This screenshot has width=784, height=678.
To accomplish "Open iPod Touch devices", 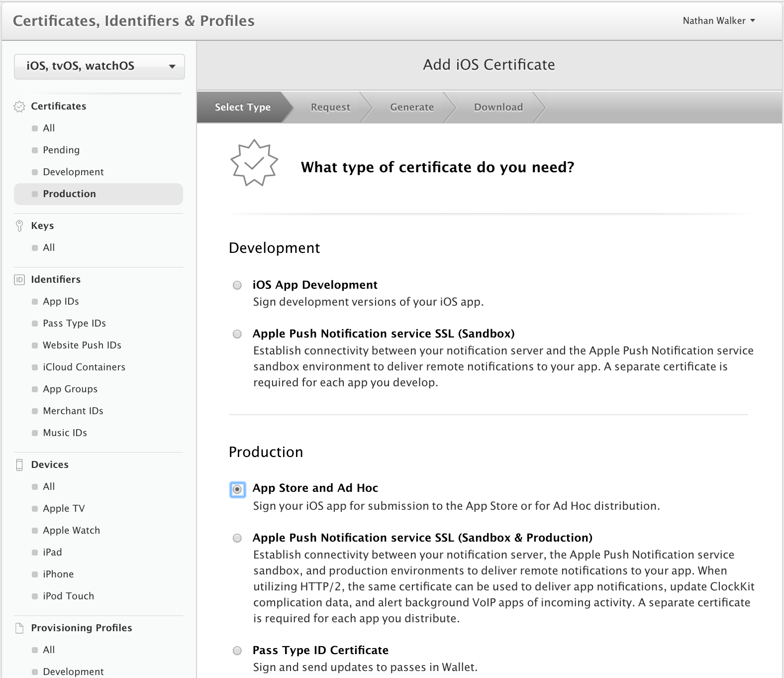I will point(68,596).
